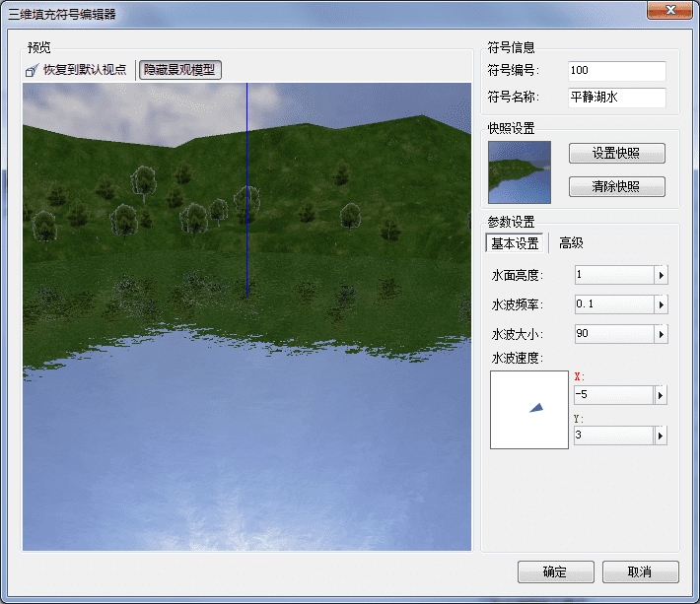The height and width of the screenshot is (604, 700).
Task: Click the blue direction arrow in speed pad
Action: [x=536, y=408]
